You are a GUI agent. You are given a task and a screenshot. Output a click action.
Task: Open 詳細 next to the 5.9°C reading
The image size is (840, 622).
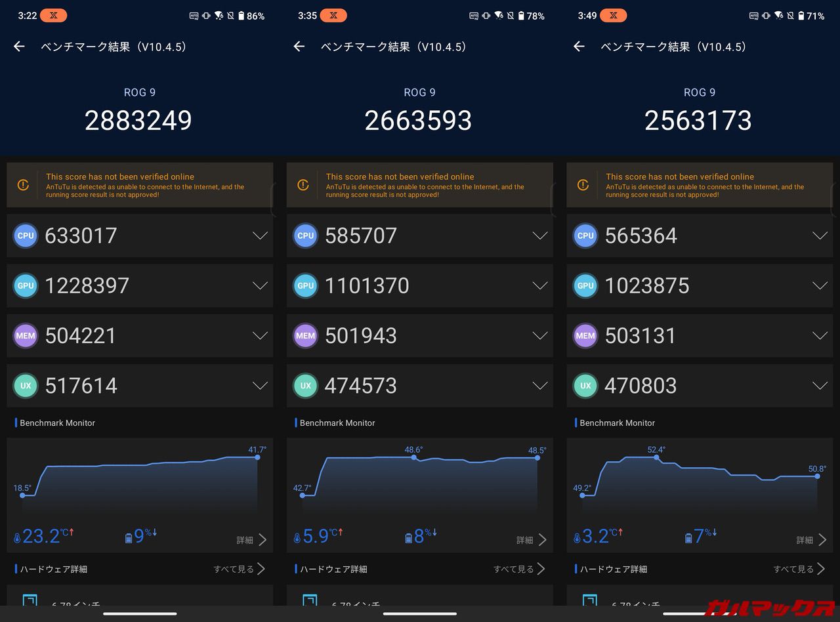(x=531, y=540)
